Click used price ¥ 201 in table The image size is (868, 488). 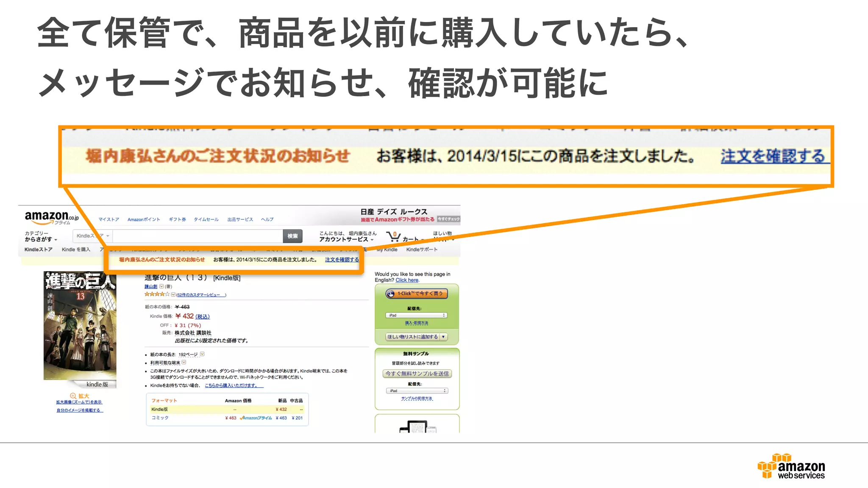[297, 418]
